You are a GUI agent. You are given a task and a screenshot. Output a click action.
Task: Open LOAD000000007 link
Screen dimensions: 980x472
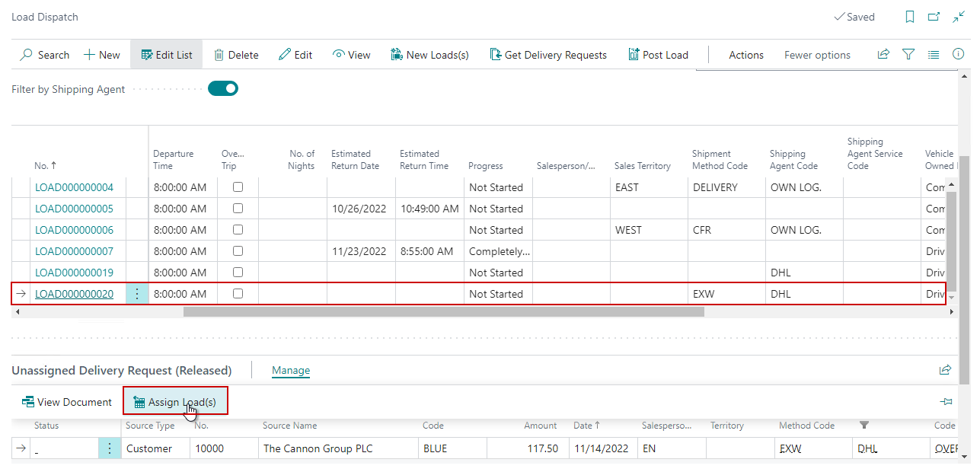(x=74, y=251)
